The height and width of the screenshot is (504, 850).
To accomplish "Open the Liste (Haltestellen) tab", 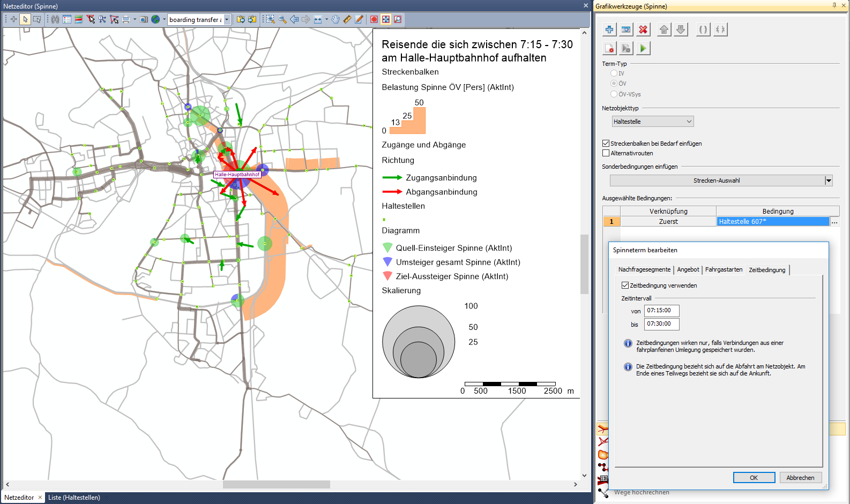I will point(74,498).
